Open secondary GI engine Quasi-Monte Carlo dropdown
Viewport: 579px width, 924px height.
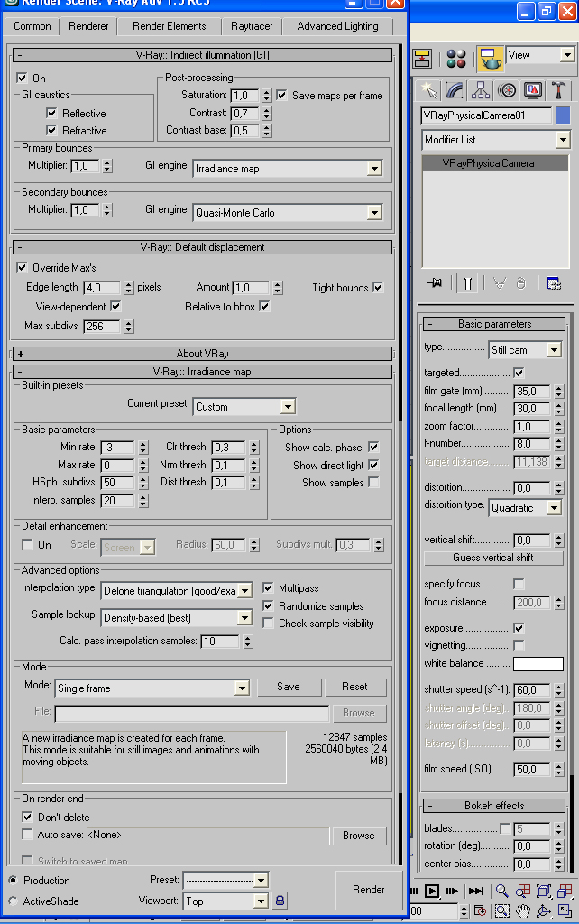[374, 213]
